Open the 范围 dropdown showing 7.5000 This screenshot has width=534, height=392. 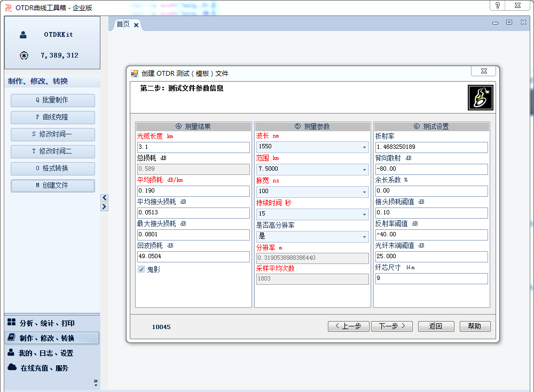point(365,169)
